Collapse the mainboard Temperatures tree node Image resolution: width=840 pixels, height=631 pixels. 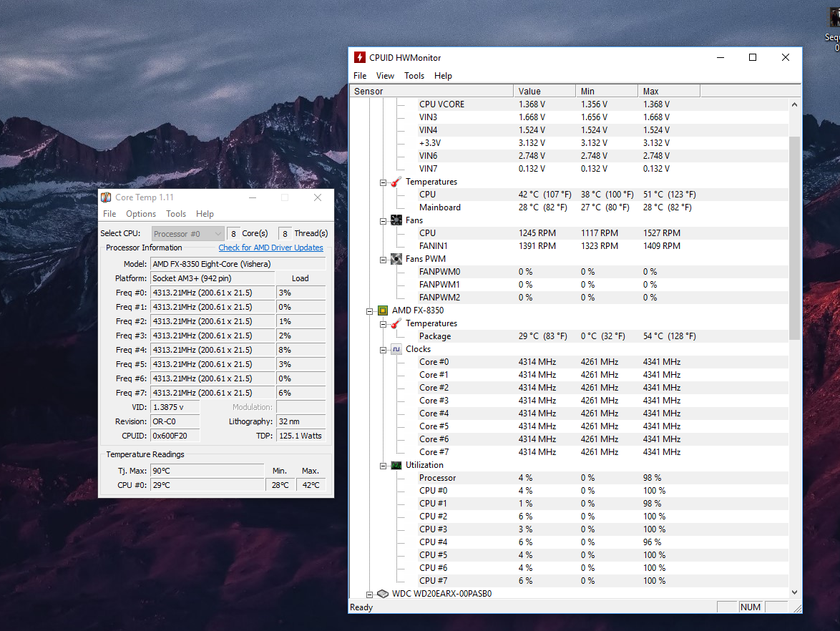coord(383,182)
